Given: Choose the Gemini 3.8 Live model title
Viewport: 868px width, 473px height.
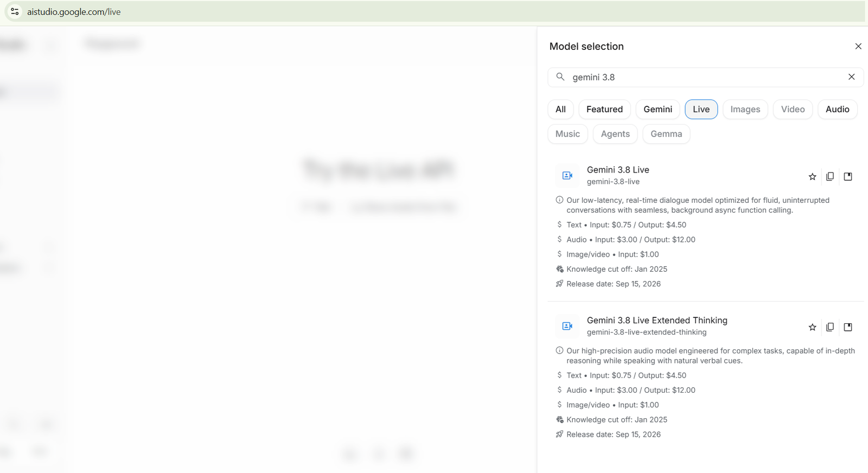Looking at the screenshot, I should [x=618, y=170].
